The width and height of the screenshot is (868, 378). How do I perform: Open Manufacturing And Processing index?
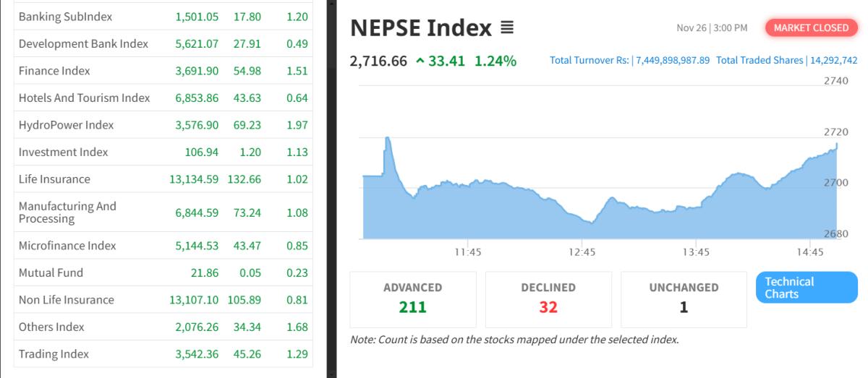67,212
